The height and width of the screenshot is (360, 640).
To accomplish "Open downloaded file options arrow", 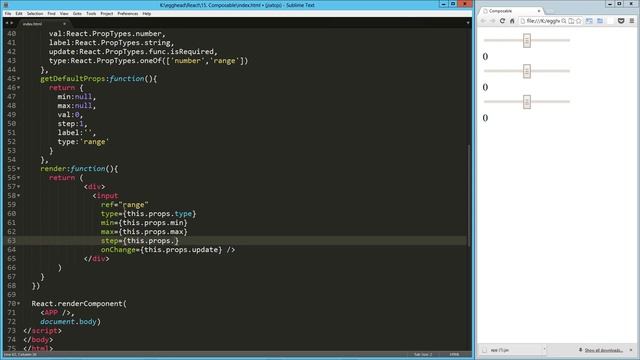I will [544, 350].
